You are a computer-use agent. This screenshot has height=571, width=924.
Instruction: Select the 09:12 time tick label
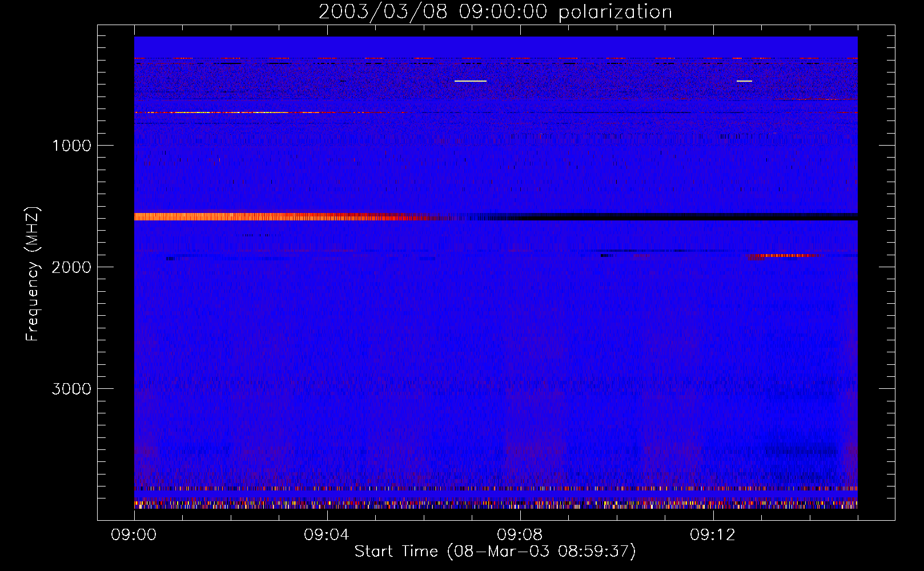click(x=712, y=535)
